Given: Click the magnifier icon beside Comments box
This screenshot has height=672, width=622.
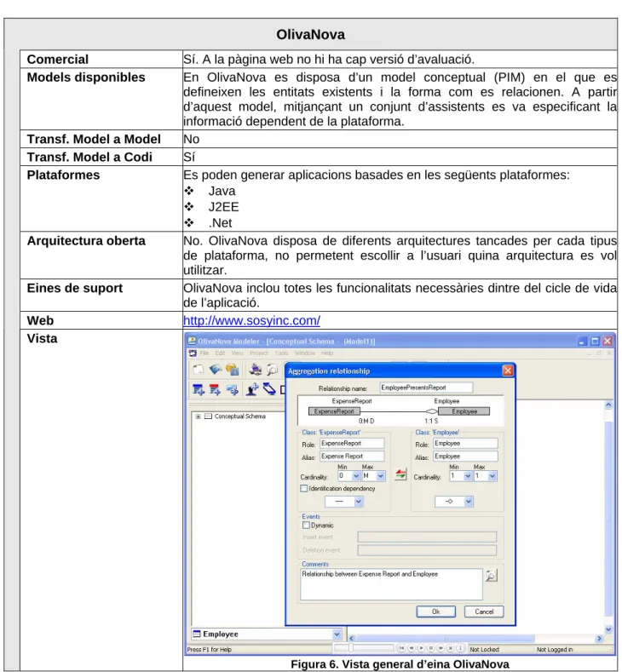Looking at the screenshot, I should click(492, 576).
